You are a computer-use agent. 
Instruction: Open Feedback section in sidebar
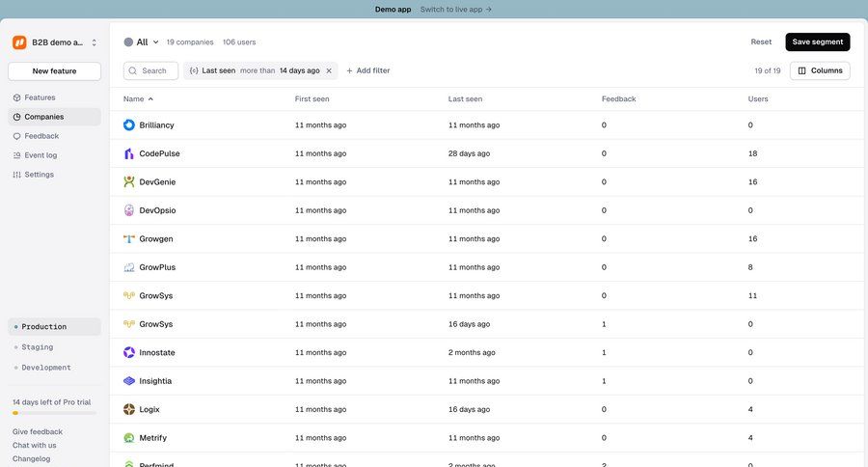(54, 136)
